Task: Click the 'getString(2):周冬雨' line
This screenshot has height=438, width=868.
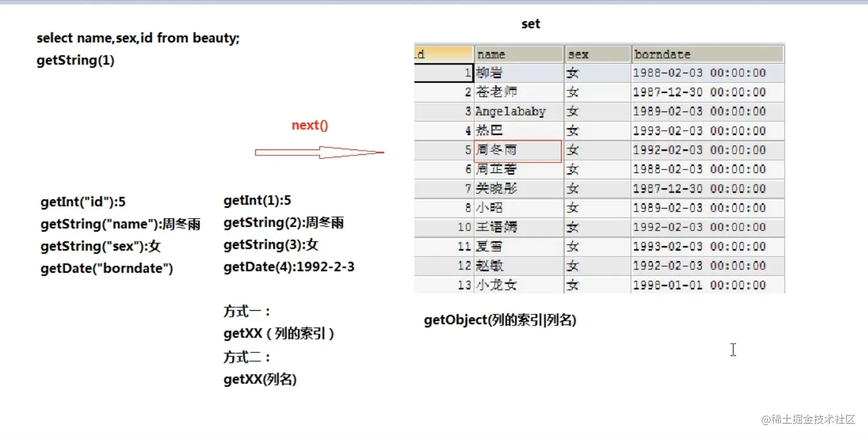Action: (283, 223)
